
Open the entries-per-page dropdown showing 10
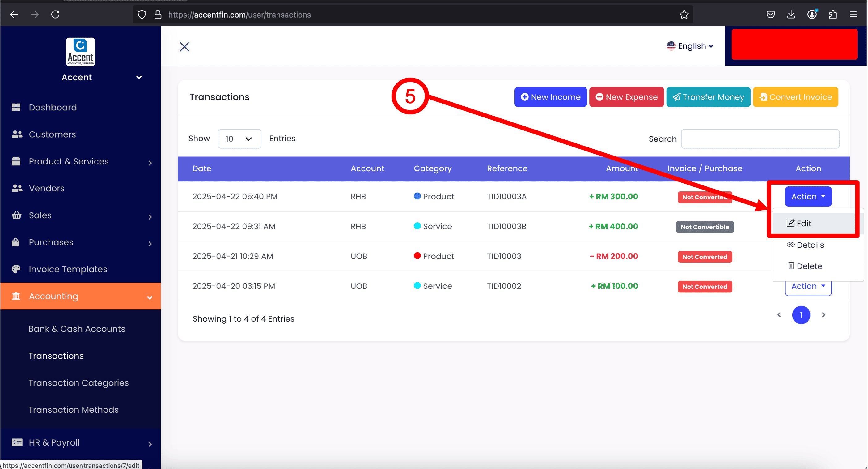pos(239,139)
